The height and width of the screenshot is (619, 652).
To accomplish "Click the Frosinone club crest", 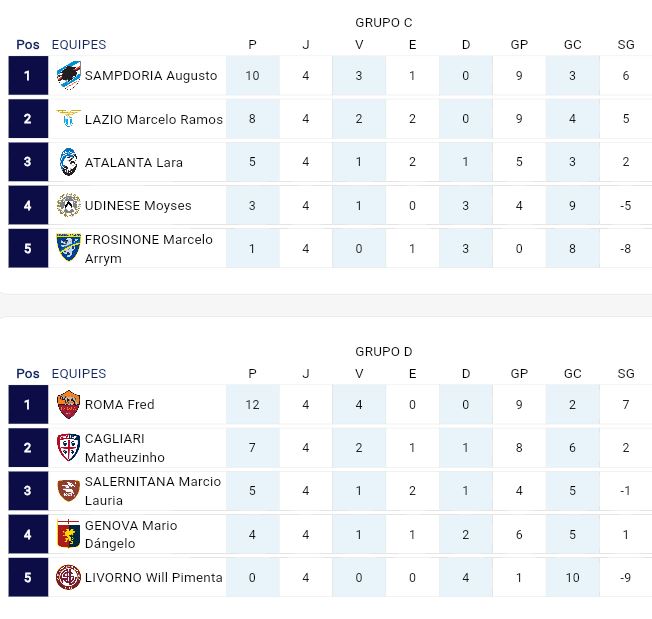I will coord(69,248).
